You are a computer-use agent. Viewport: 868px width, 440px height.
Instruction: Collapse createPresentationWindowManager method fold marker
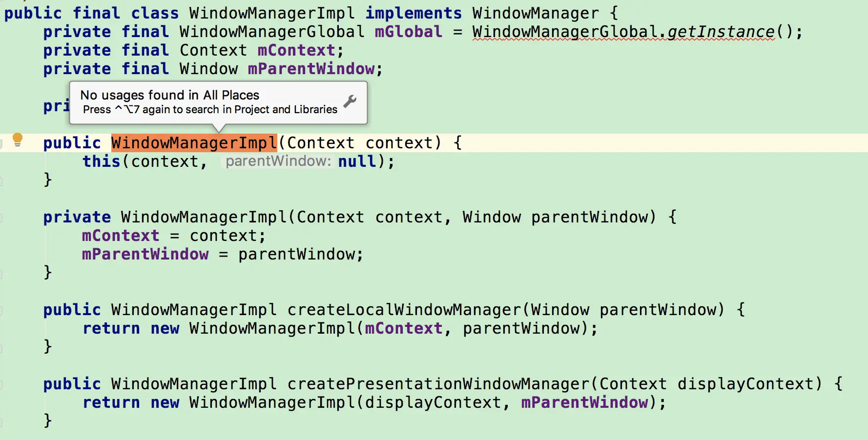(1, 384)
